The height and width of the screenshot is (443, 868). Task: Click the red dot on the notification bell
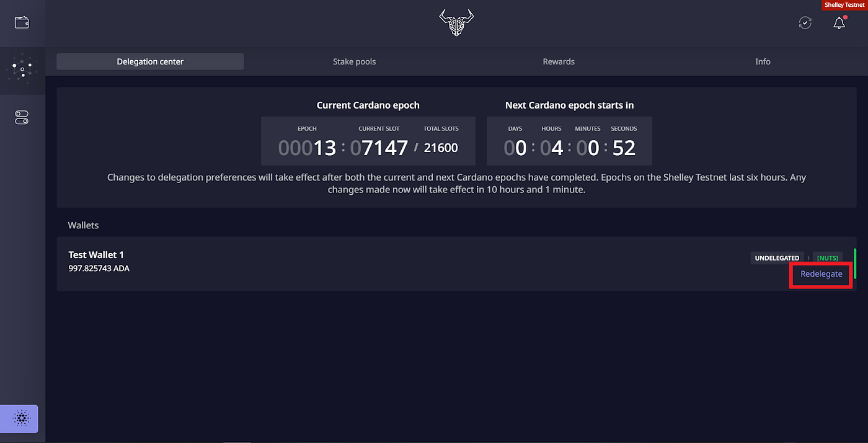coord(844,17)
